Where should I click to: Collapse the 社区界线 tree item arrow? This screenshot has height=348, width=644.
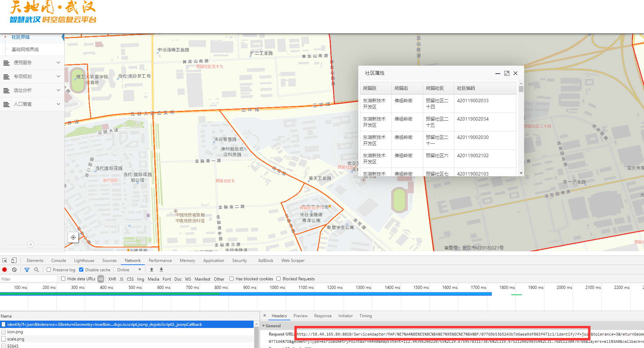coord(6,37)
